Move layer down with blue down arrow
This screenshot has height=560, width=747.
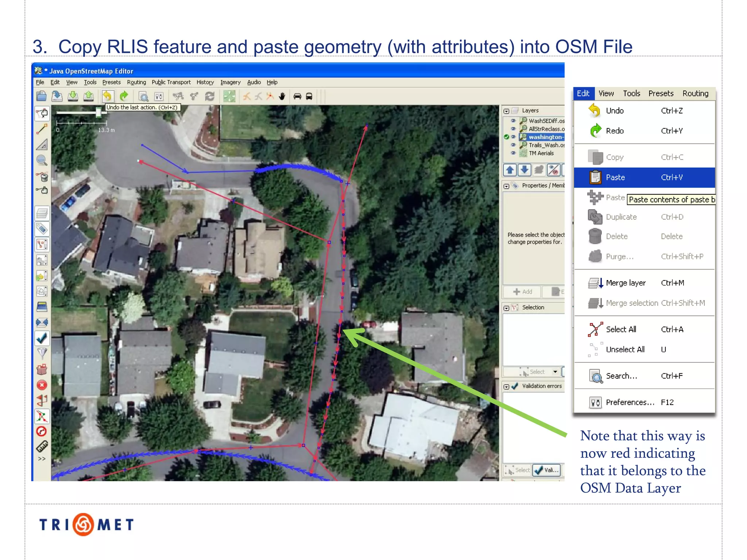tap(525, 170)
